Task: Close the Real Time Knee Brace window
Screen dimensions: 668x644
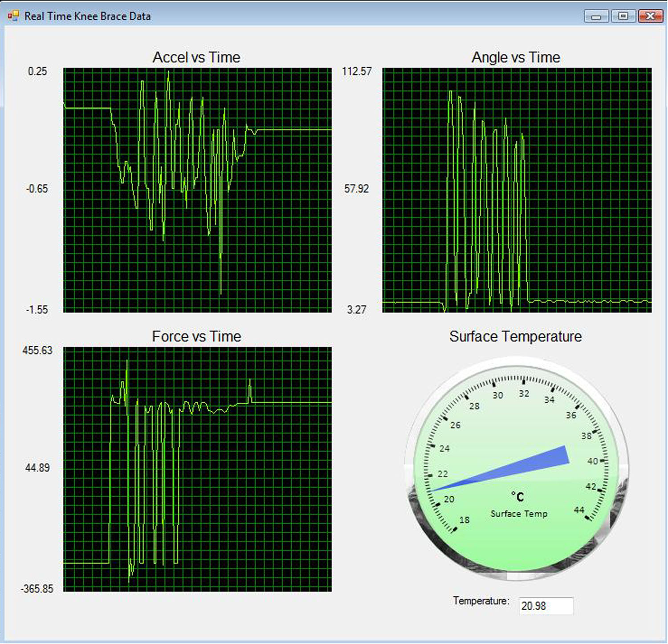Action: point(650,16)
